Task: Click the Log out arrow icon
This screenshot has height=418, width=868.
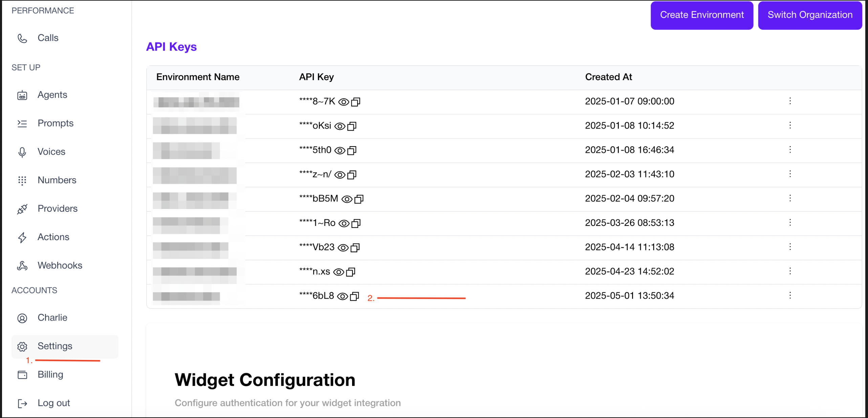Action: 22,403
